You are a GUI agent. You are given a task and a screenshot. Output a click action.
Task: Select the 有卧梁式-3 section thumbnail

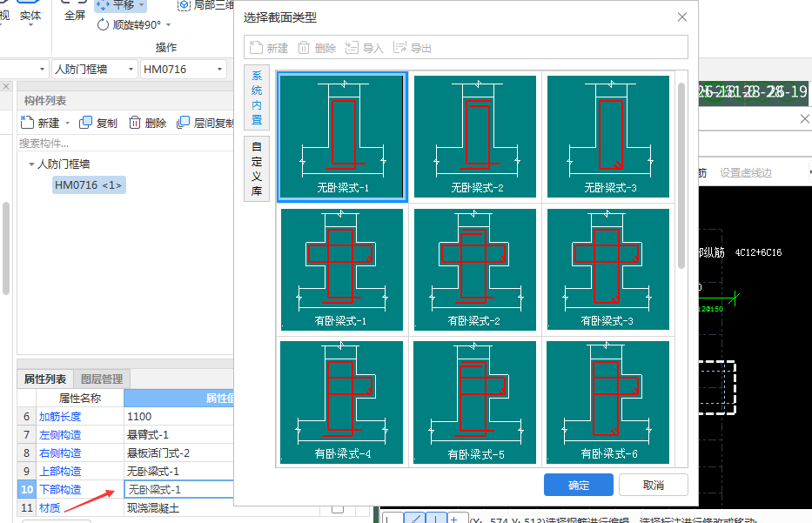(x=608, y=269)
